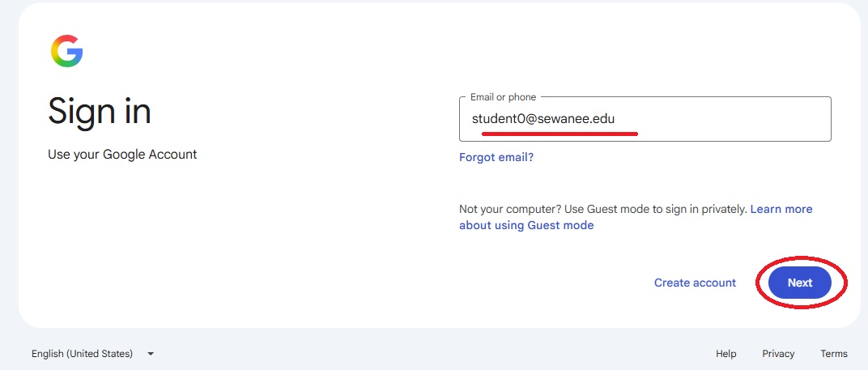The image size is (868, 370).
Task: Click the Email or phone field label
Action: point(503,97)
